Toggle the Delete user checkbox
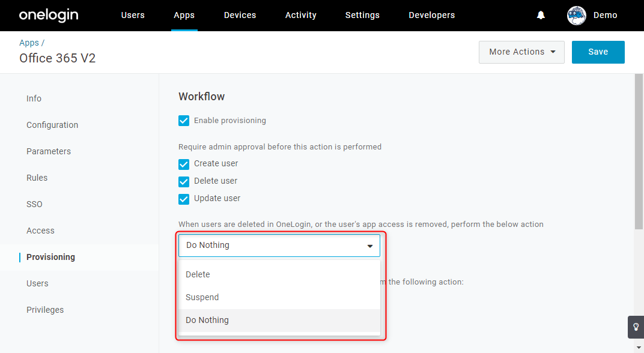Image resolution: width=644 pixels, height=353 pixels. 184,181
